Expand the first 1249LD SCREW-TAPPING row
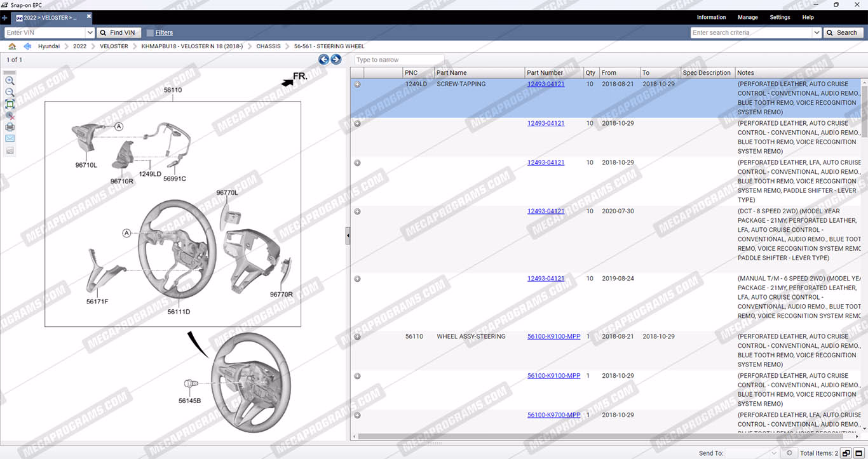The width and height of the screenshot is (868, 459). 357,84
